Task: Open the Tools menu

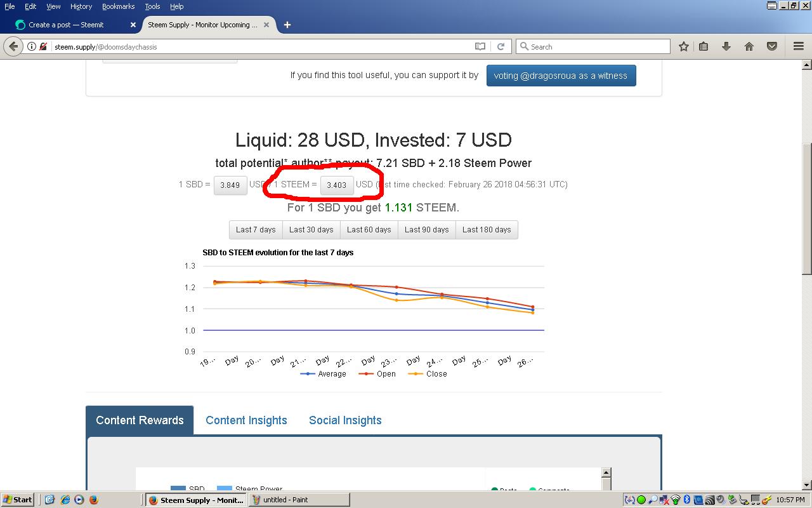Action: [x=152, y=6]
